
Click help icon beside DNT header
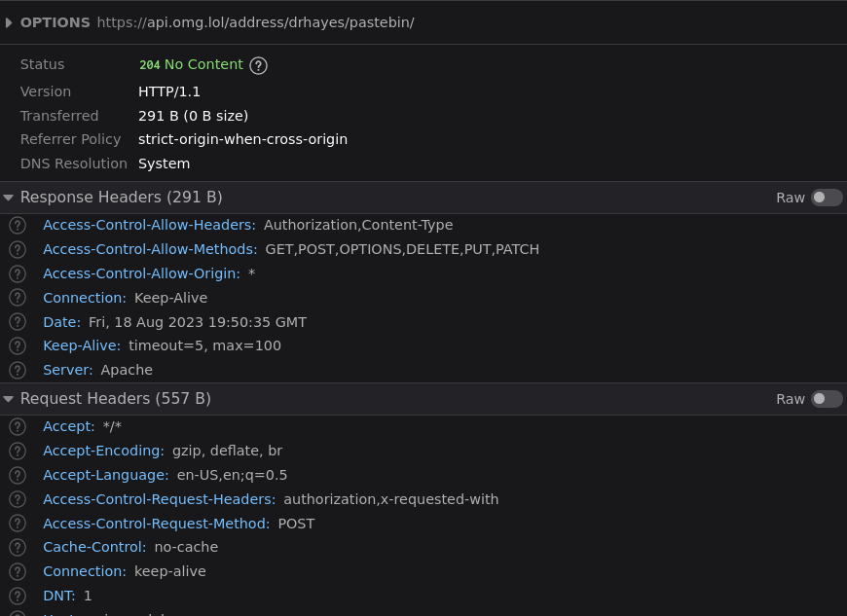[18, 596]
